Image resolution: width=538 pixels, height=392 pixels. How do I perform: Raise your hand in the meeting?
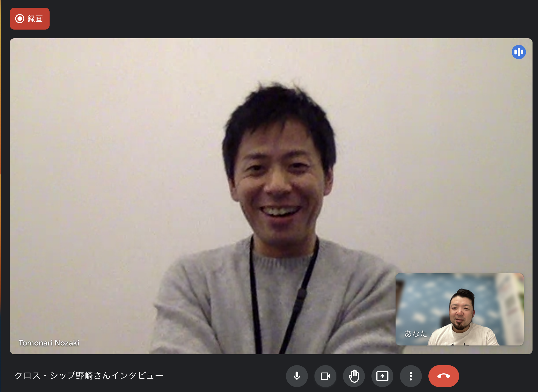354,376
